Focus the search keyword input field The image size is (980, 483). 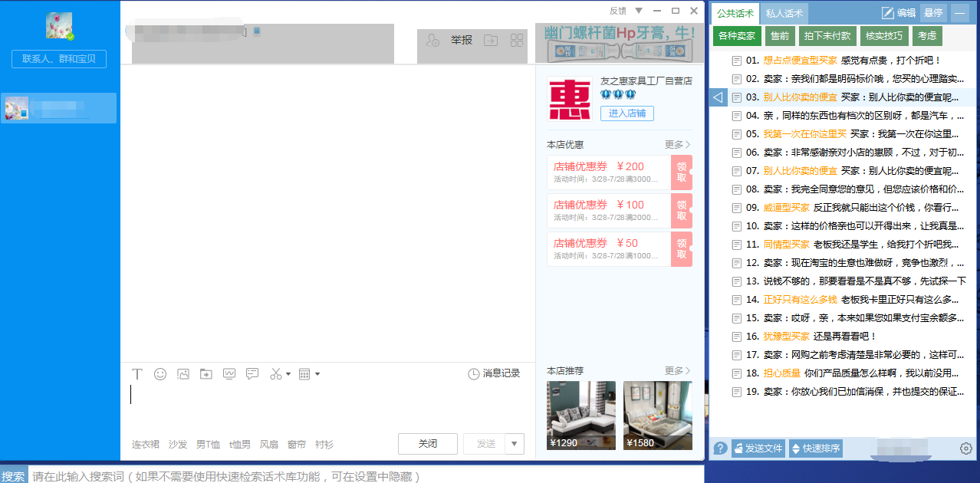(366, 476)
